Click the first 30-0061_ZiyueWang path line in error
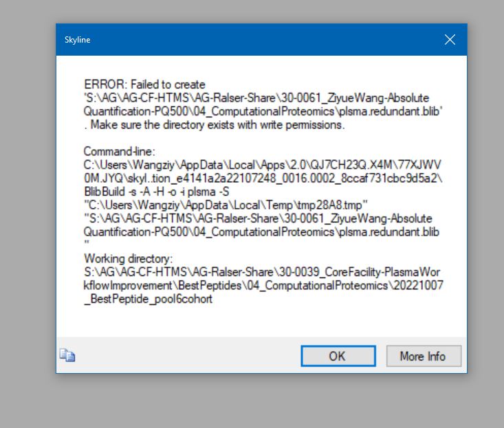This screenshot has height=428, width=504. click(256, 98)
